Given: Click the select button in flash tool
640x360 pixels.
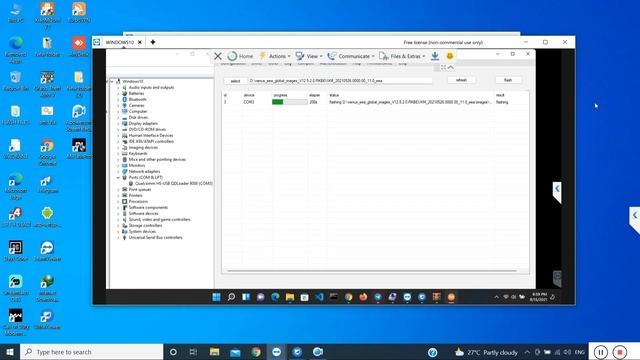Looking at the screenshot, I should click(x=235, y=81).
